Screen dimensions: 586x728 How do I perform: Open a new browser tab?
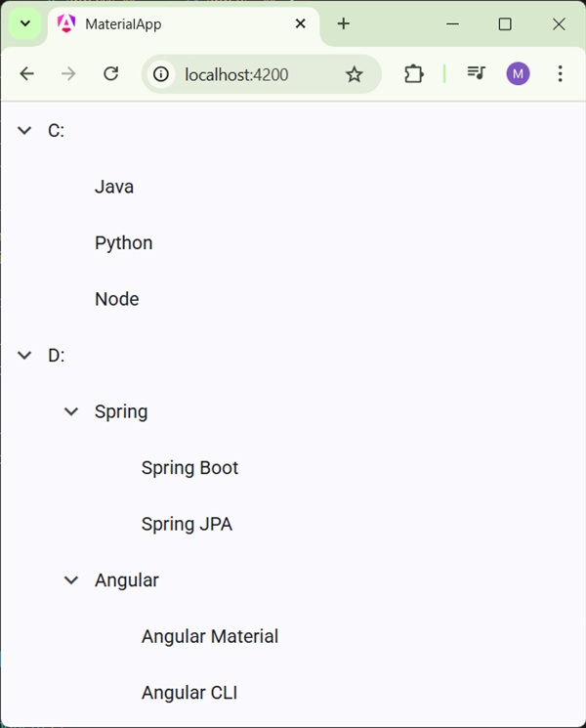[x=343, y=24]
